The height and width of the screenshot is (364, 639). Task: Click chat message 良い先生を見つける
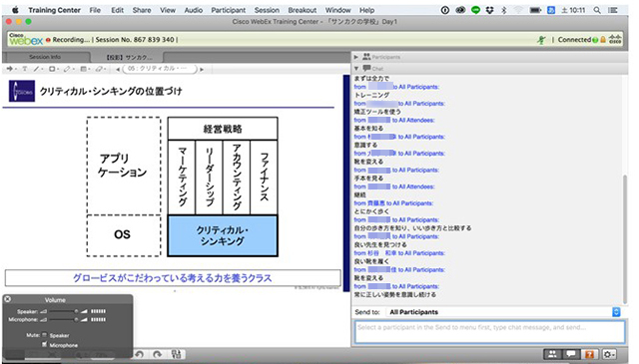(x=380, y=244)
